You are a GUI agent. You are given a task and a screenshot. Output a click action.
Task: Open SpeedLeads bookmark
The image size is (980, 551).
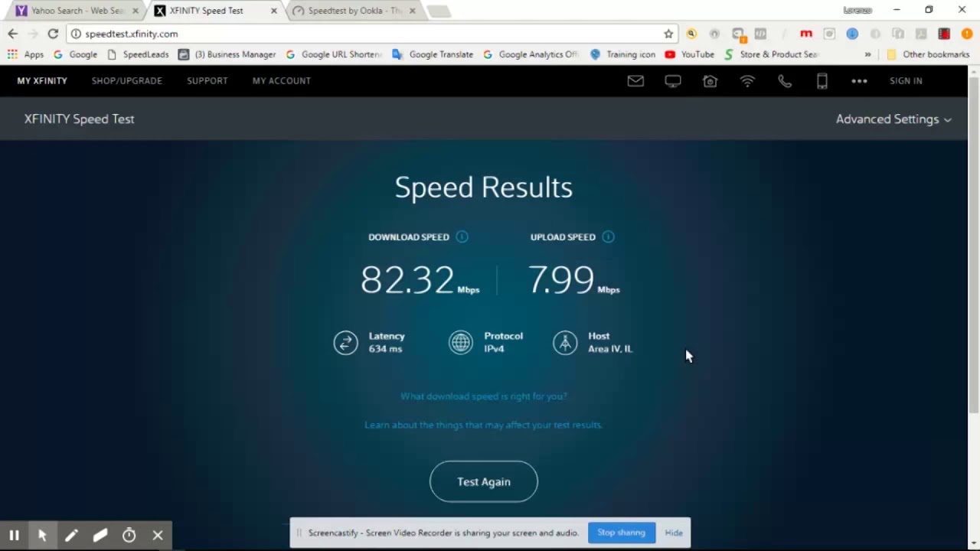pos(138,54)
